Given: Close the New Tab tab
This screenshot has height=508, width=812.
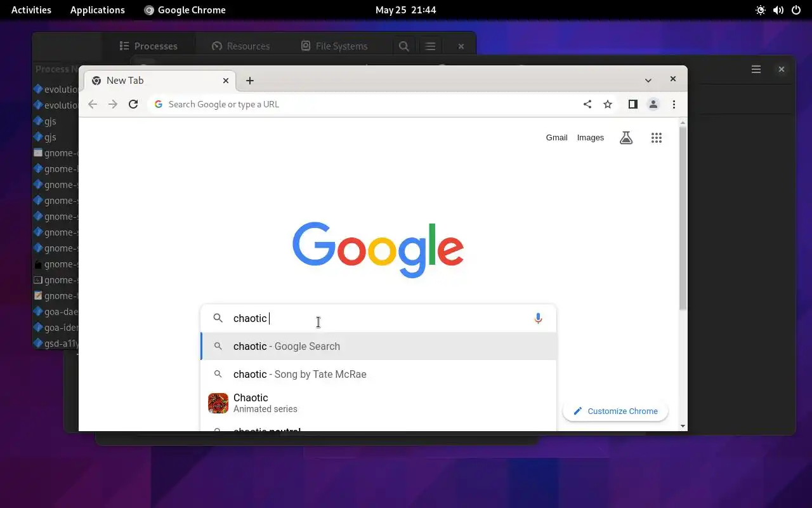Looking at the screenshot, I should (226, 81).
